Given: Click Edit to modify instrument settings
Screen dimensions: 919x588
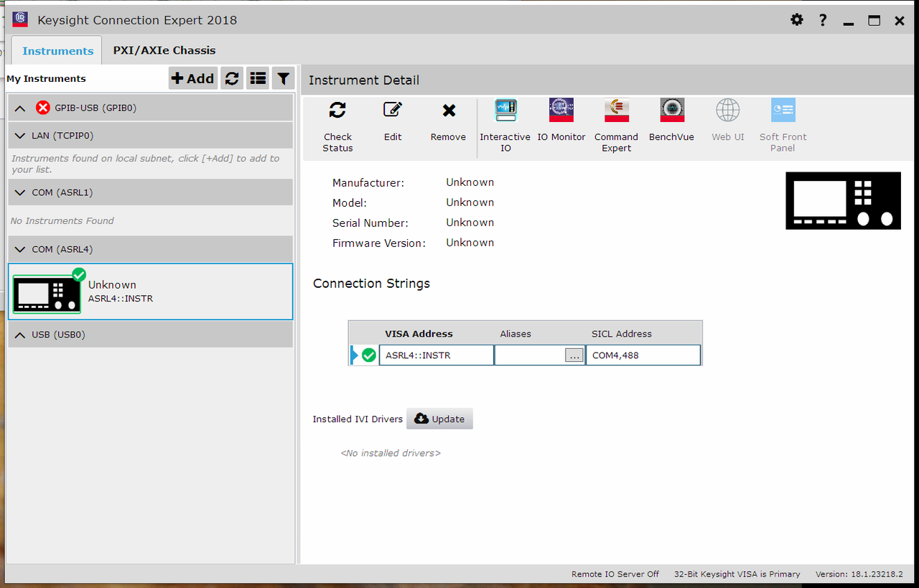Looking at the screenshot, I should [x=393, y=121].
